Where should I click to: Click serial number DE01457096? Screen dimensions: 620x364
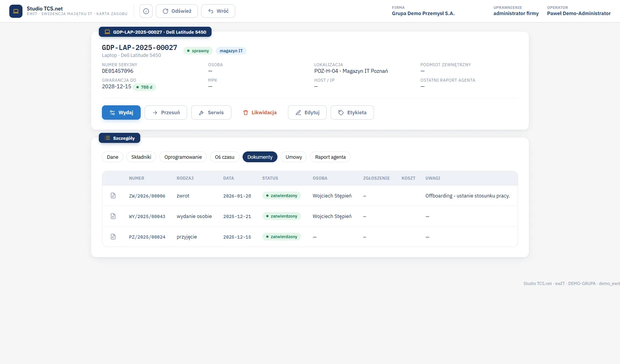coord(118,71)
